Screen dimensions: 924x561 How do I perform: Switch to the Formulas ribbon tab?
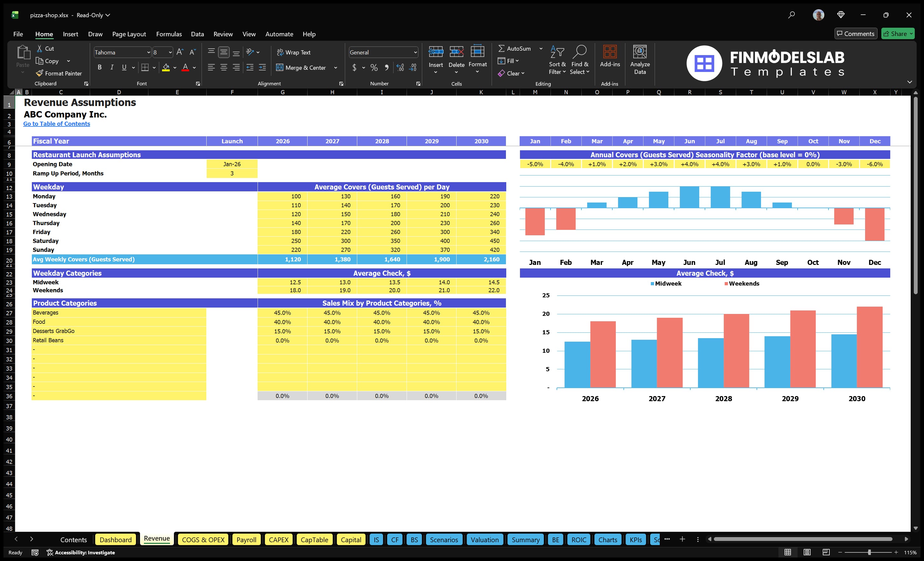169,34
